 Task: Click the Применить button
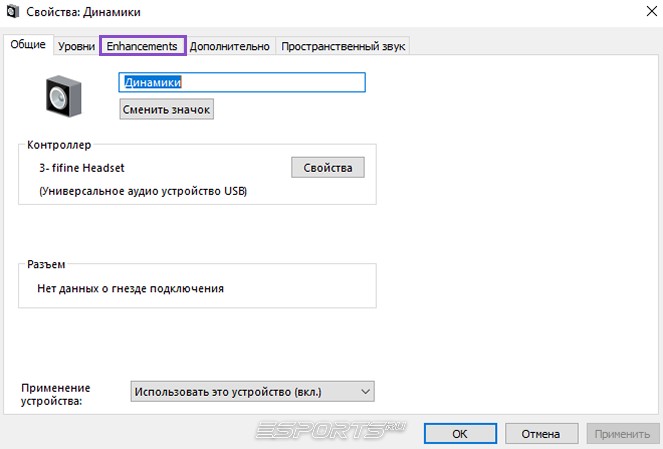pos(622,434)
